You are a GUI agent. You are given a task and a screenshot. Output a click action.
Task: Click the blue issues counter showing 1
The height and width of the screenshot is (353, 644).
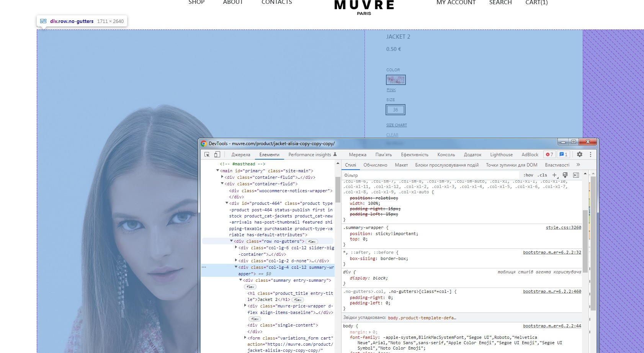[x=564, y=154]
